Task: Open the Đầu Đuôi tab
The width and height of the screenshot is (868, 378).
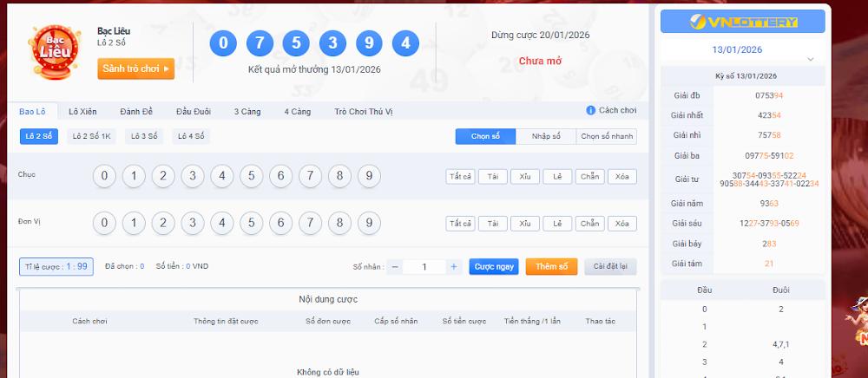Action: pyautogui.click(x=194, y=112)
